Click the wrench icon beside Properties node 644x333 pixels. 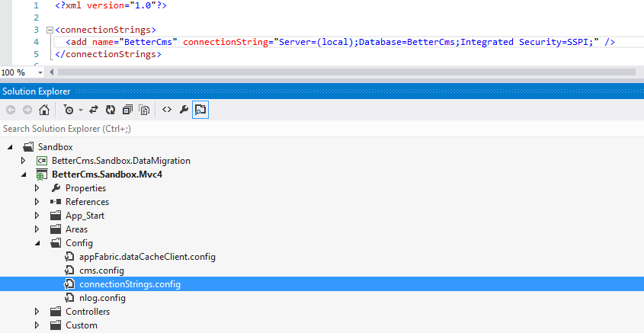tap(56, 188)
